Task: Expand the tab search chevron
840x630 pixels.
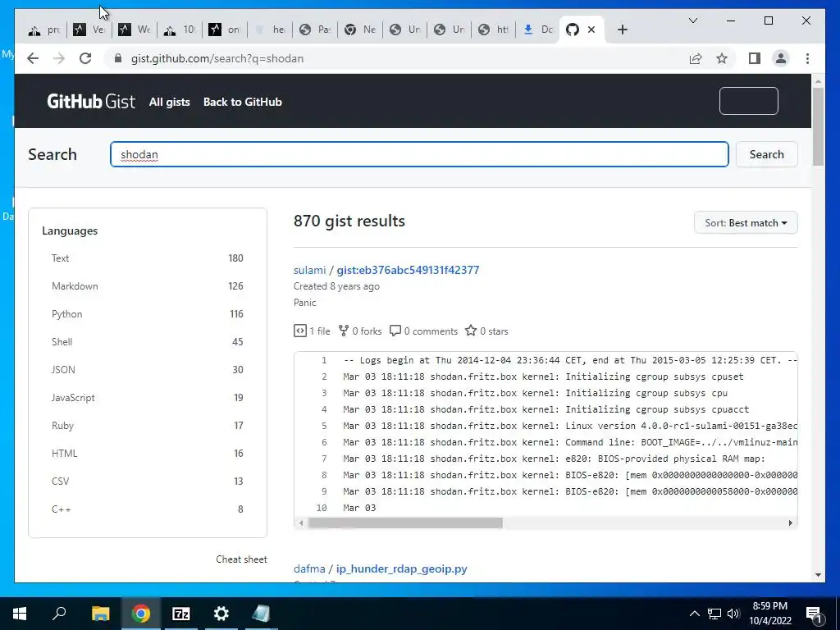Action: 692,21
